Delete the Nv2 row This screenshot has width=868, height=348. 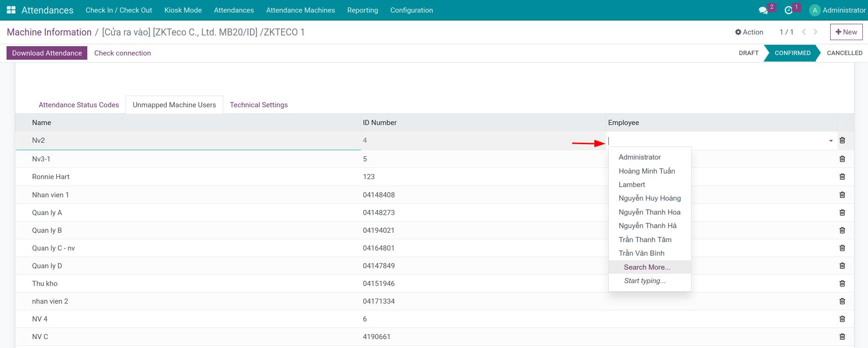click(x=842, y=140)
